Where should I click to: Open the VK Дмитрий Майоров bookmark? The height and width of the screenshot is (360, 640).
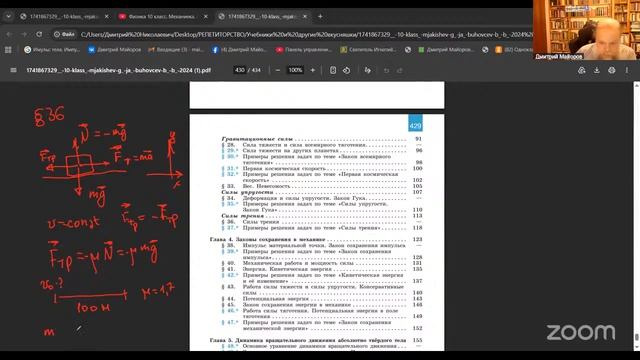tap(115, 50)
